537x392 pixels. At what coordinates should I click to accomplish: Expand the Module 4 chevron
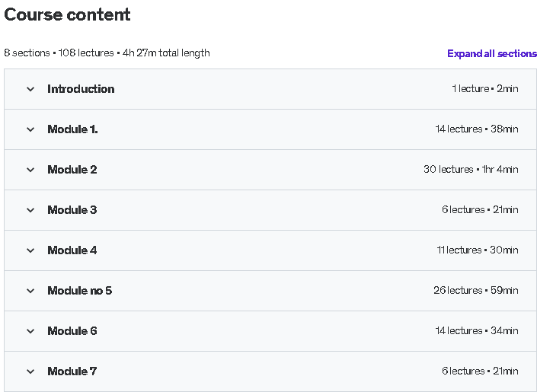pos(30,250)
